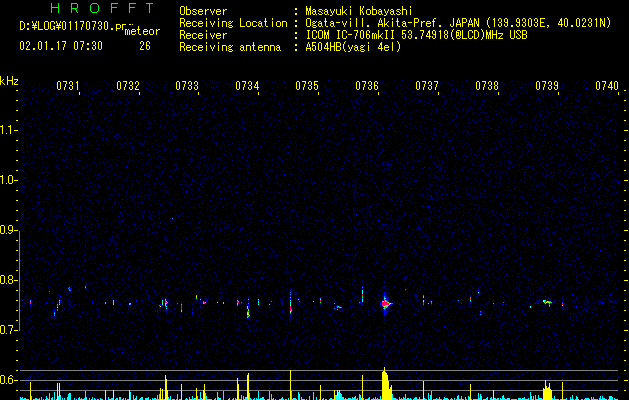Click the 0.9 kHz frequency axis label
Screen dimensions: 629x400
click(x=8, y=230)
